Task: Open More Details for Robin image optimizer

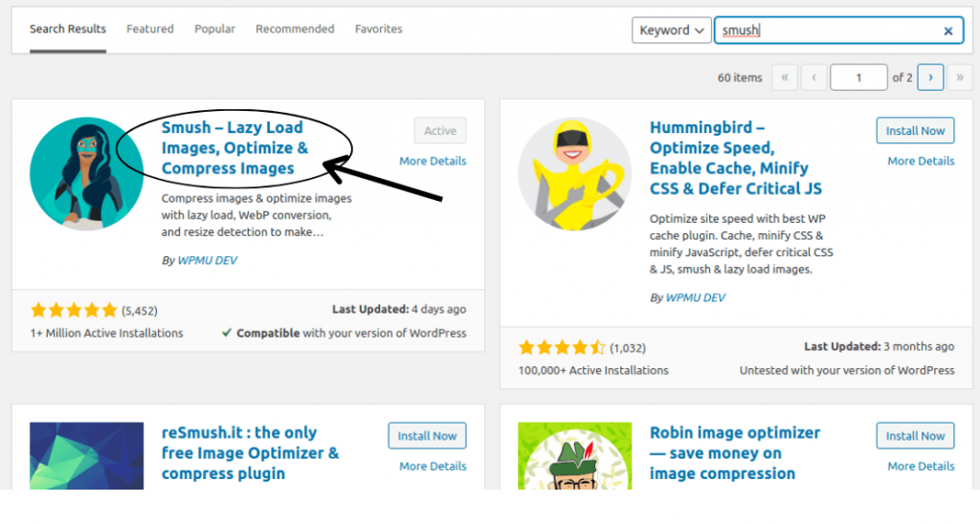Action: point(921,466)
